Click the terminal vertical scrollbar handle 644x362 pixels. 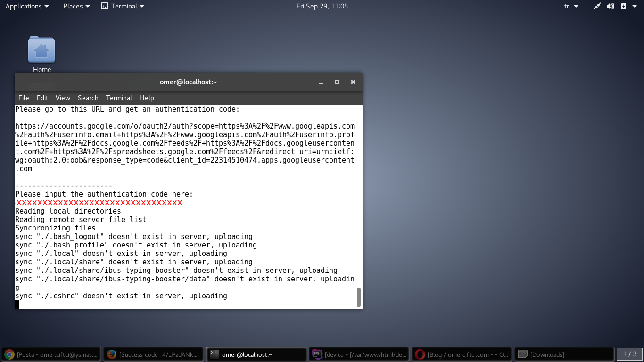[x=359, y=297]
